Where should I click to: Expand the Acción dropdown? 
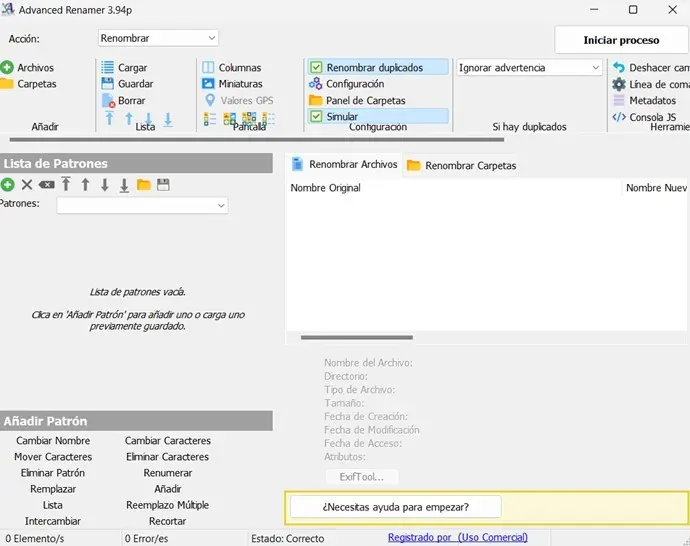[x=158, y=38]
